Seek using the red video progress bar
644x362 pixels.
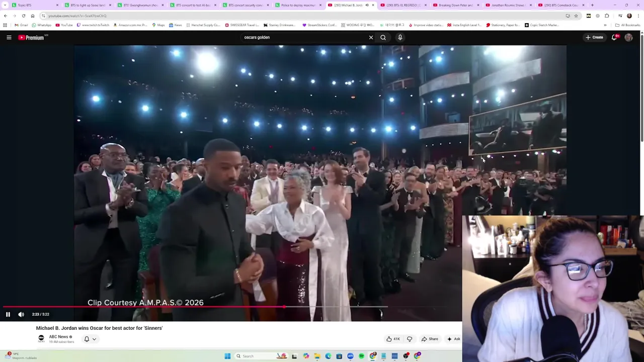[x=143, y=307]
